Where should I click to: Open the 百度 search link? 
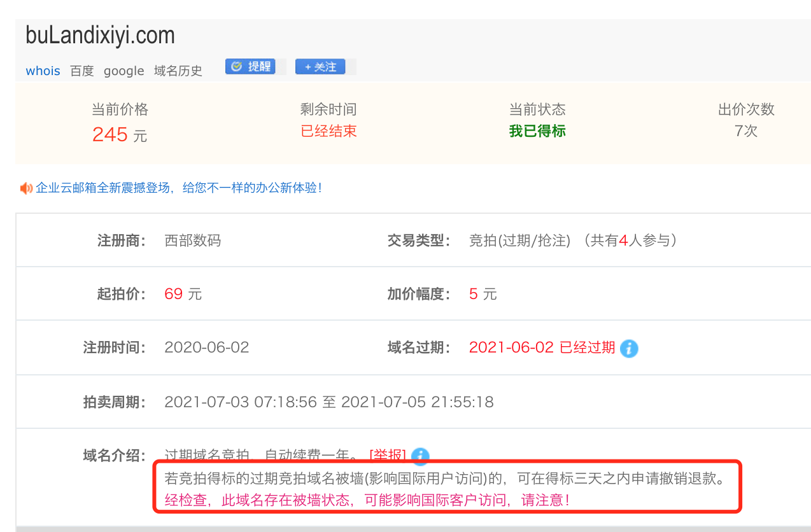tap(81, 71)
